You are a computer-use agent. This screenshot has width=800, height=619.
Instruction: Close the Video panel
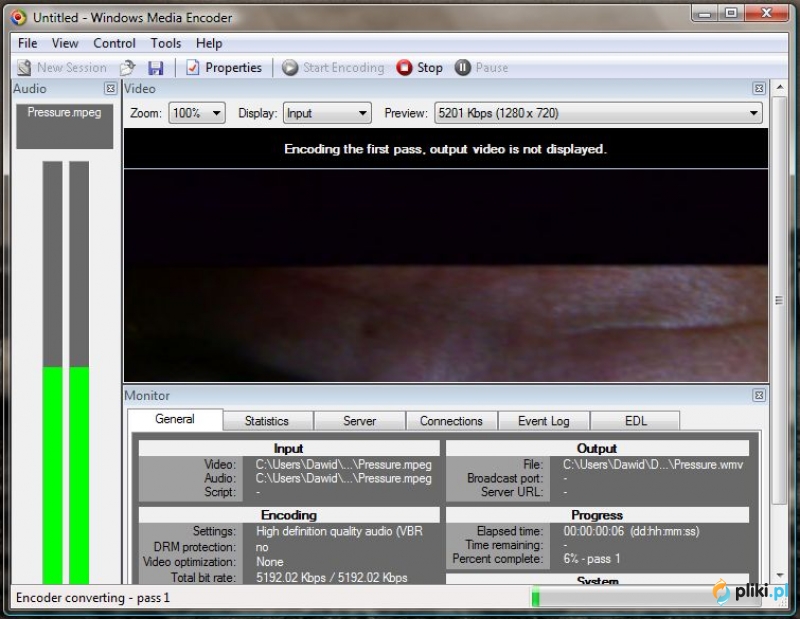pos(759,89)
